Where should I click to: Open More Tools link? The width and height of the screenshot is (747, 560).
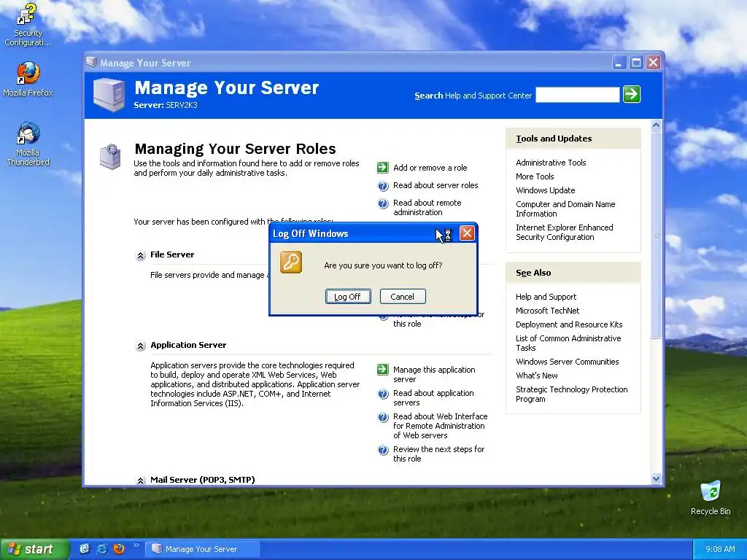tap(535, 176)
